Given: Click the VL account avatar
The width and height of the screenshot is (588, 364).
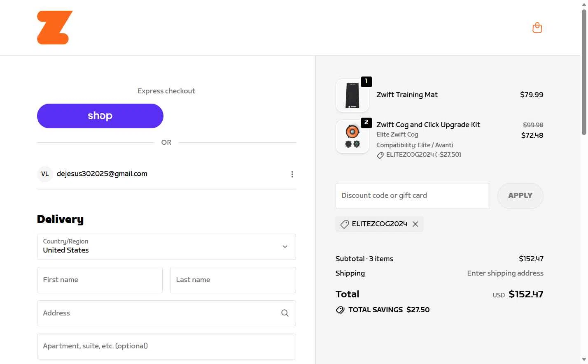Looking at the screenshot, I should point(45,174).
